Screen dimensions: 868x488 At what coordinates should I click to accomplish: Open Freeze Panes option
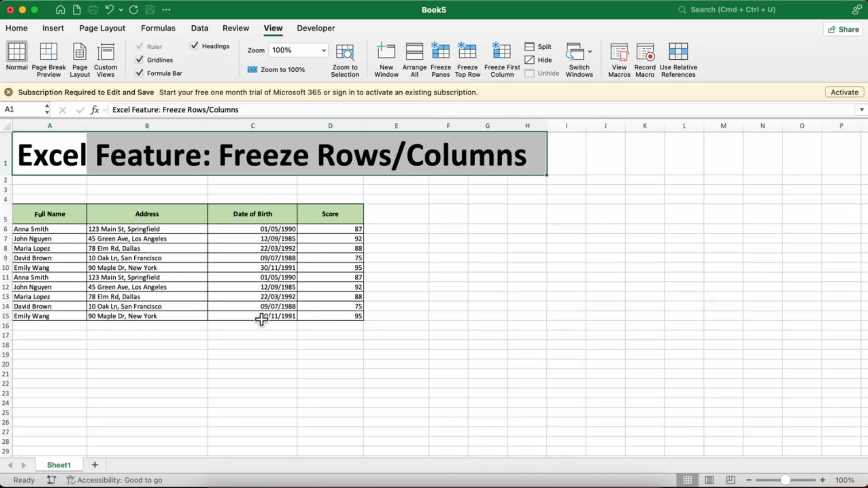point(440,60)
